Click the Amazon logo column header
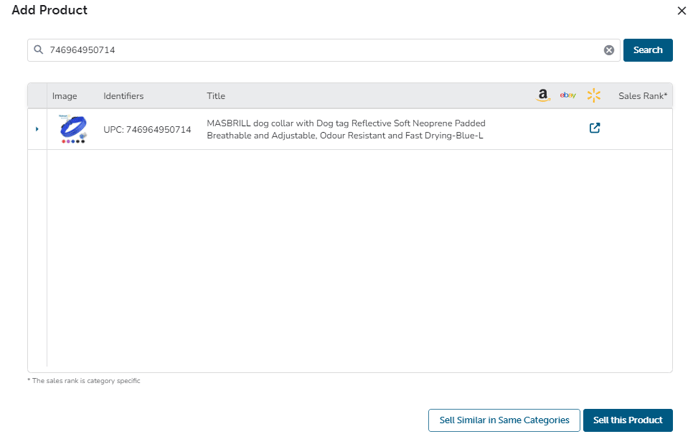 coord(543,95)
